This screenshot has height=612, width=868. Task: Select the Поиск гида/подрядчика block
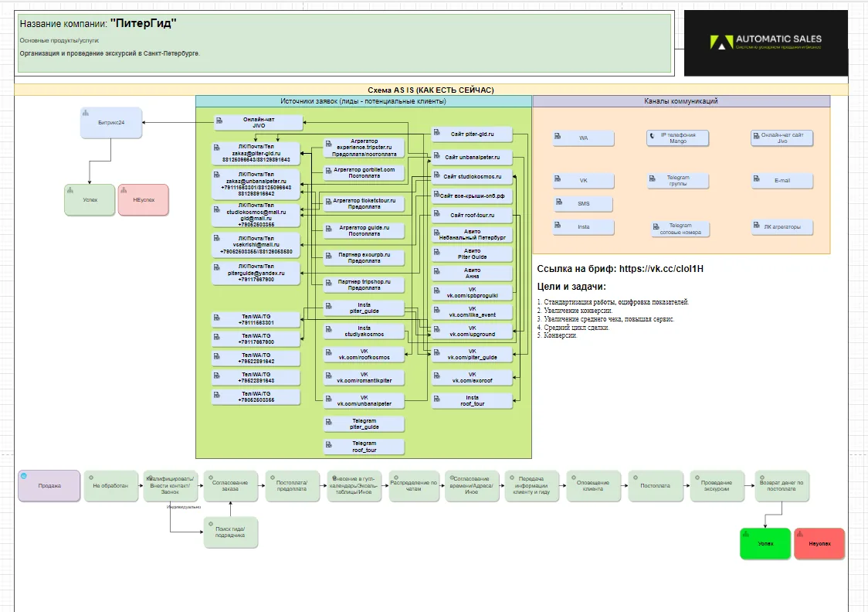pyautogui.click(x=230, y=532)
